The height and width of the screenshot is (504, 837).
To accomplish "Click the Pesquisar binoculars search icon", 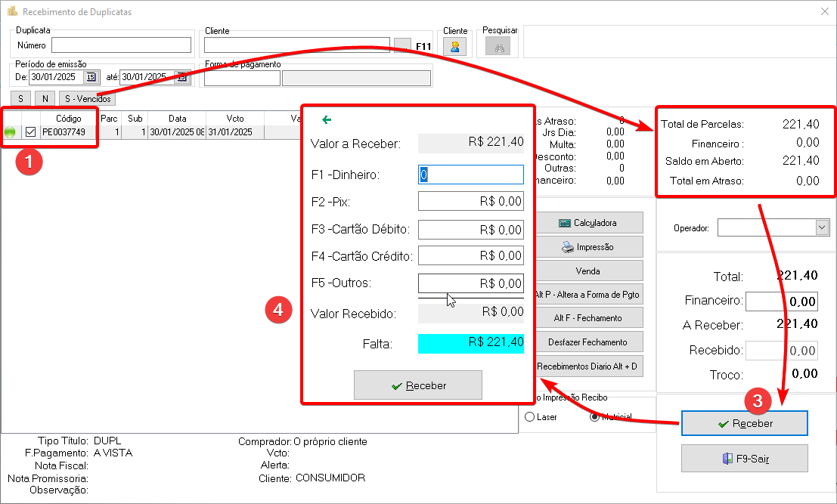I will (x=498, y=47).
